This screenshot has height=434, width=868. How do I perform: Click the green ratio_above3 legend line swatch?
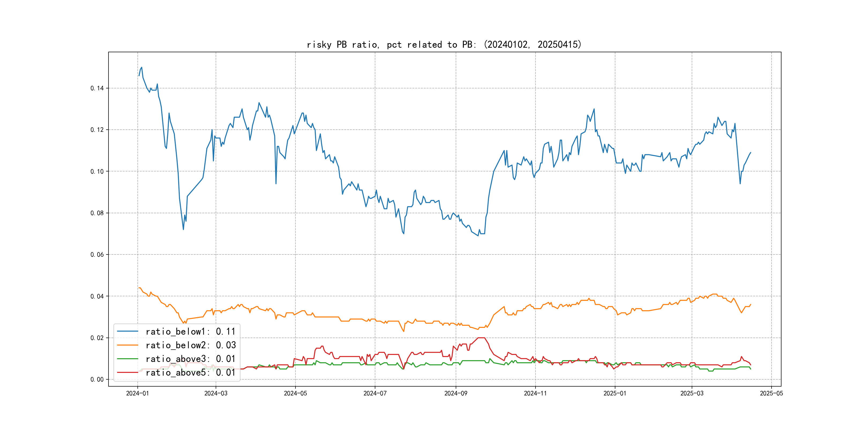click(127, 359)
